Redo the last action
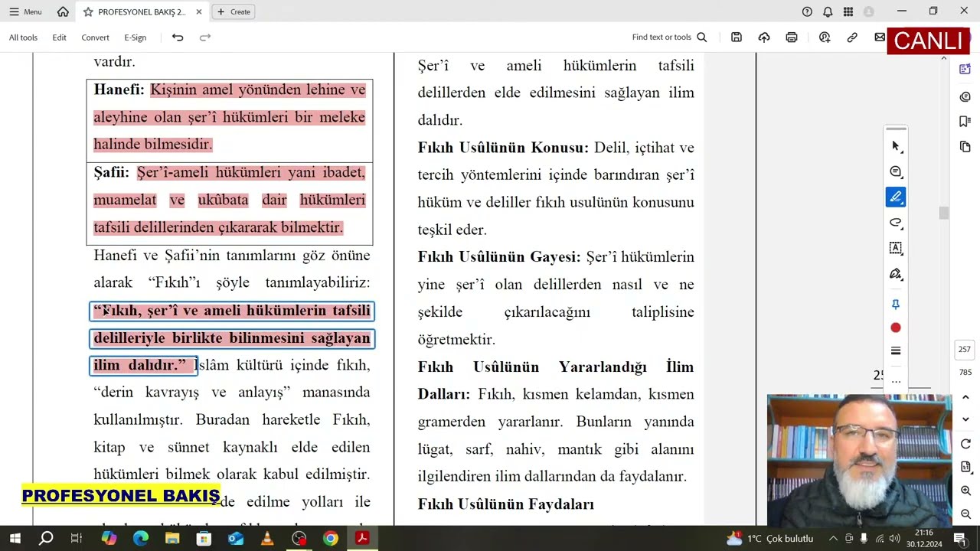Image resolution: width=980 pixels, height=551 pixels. tap(204, 37)
